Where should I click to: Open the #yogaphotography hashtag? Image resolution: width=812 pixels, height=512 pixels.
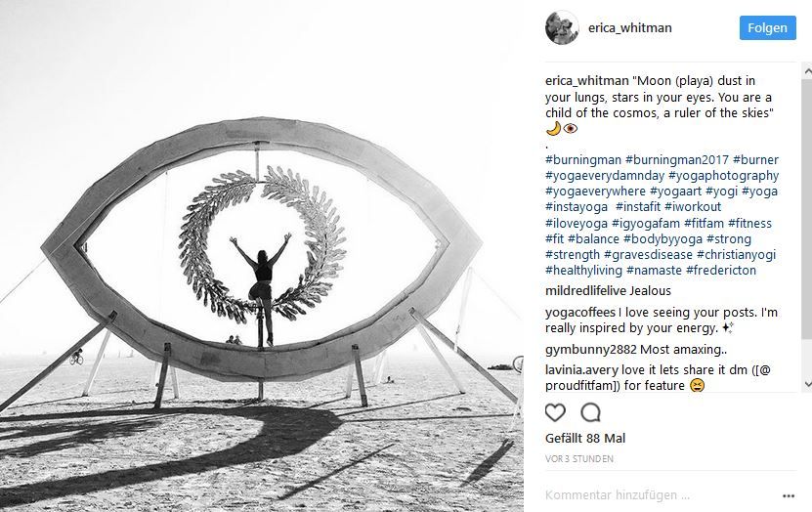click(x=723, y=176)
